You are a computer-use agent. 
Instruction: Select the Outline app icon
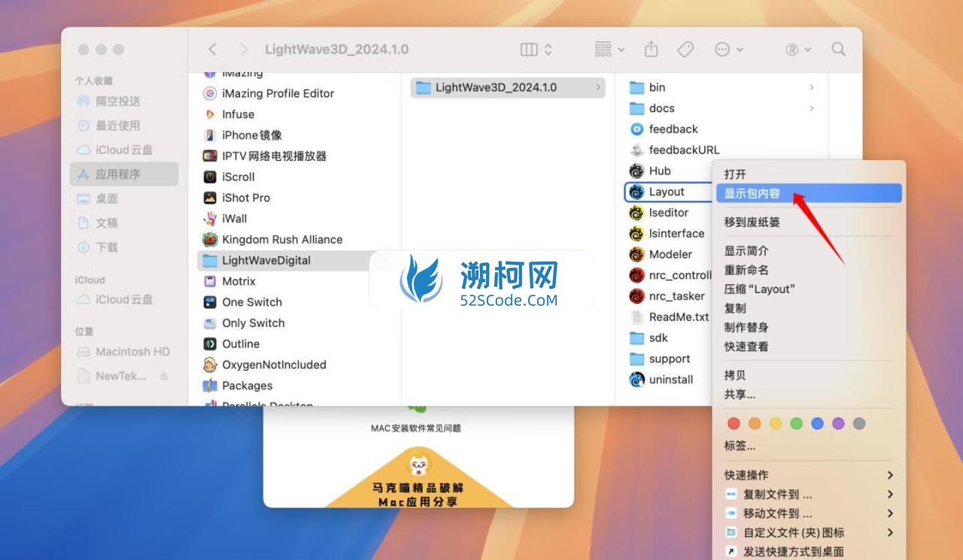point(210,344)
